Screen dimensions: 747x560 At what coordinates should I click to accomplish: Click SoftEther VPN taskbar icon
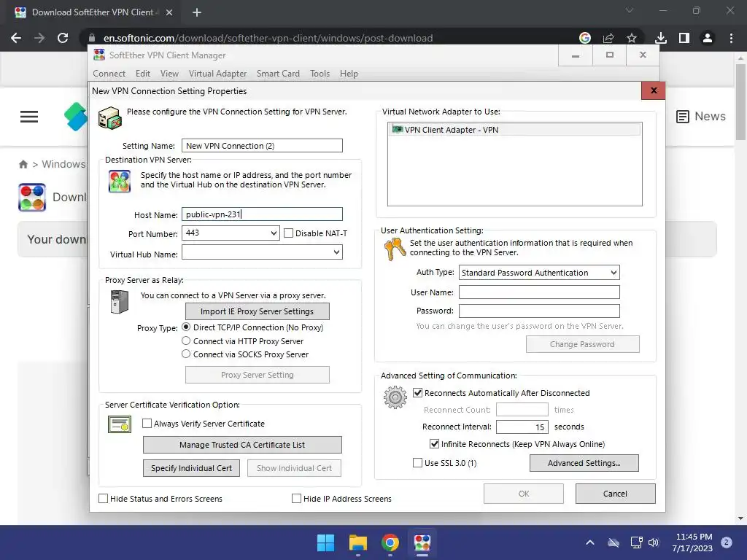[422, 542]
